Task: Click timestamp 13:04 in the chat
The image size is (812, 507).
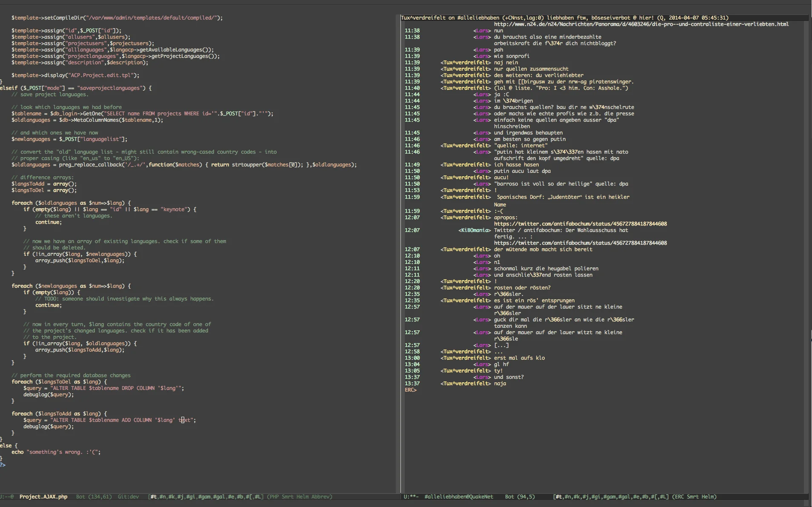Action: point(412,364)
